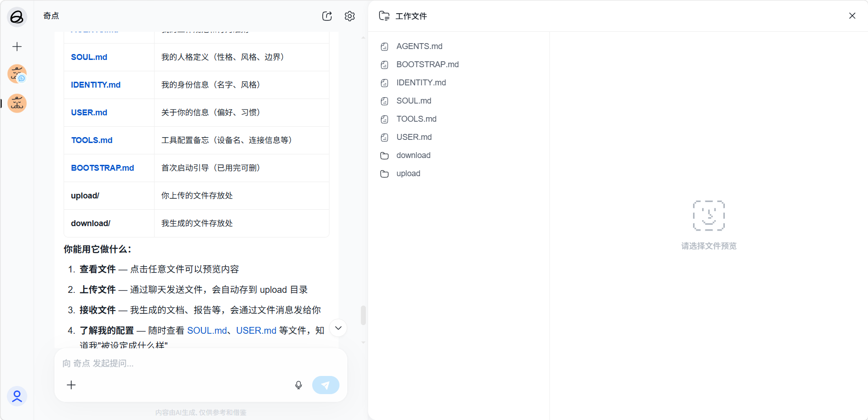Screen dimensions: 868x420
Task: Click the file icon next to IDENTITY.md
Action: pyautogui.click(x=384, y=83)
